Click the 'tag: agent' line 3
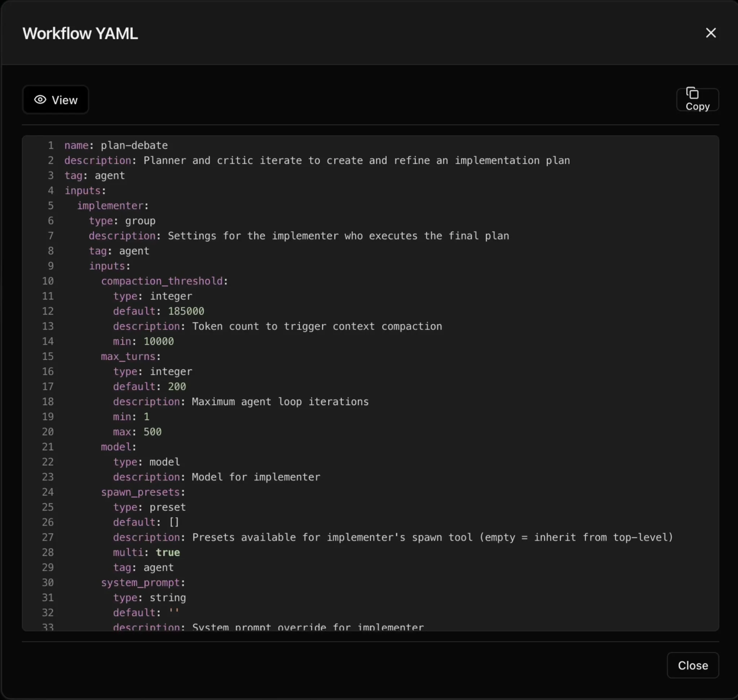Image resolution: width=738 pixels, height=700 pixels. click(95, 176)
